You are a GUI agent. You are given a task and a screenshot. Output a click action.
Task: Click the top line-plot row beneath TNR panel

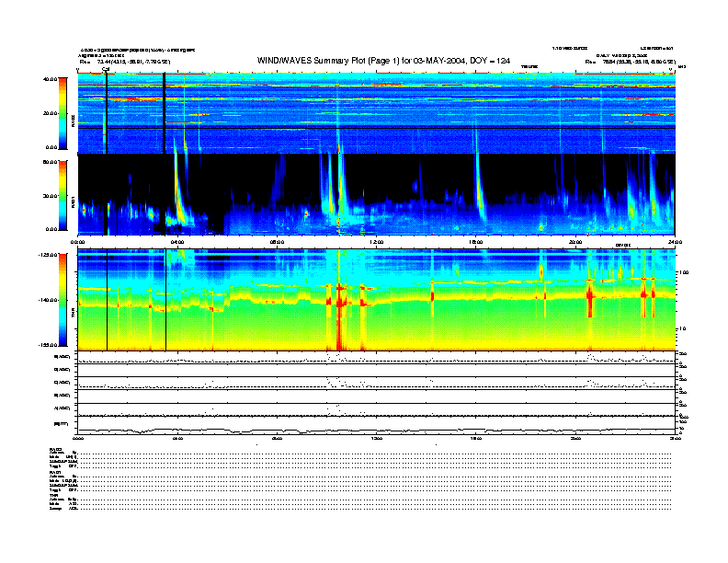pos(377,357)
